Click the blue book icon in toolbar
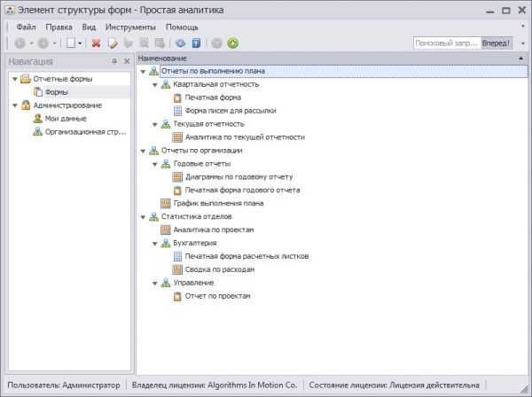532x397 pixels. click(x=193, y=43)
